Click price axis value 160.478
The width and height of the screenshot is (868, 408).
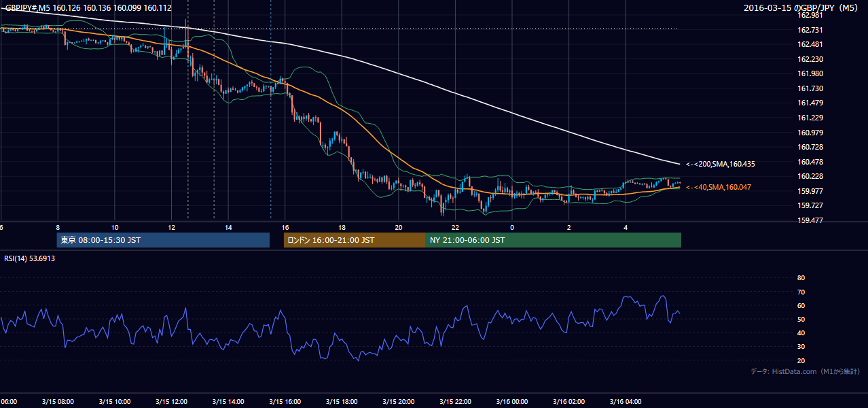[810, 162]
